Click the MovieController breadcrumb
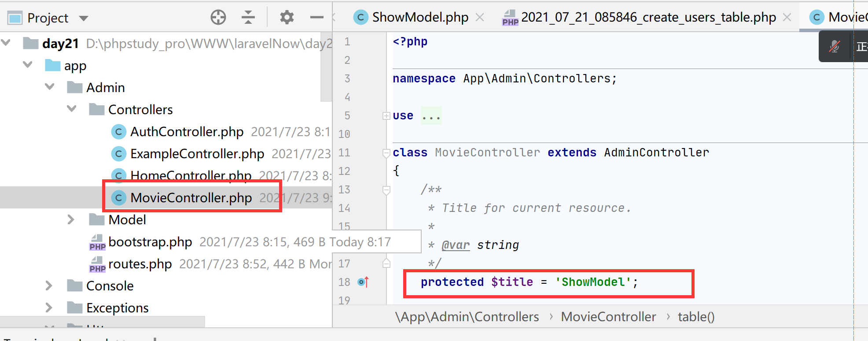Viewport: 868px width, 341px height. [608, 317]
